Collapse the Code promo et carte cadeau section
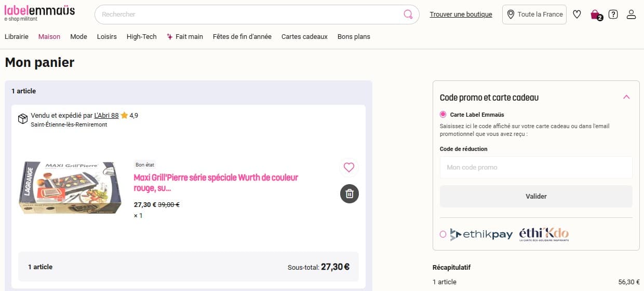This screenshot has height=291, width=644. pos(626,97)
